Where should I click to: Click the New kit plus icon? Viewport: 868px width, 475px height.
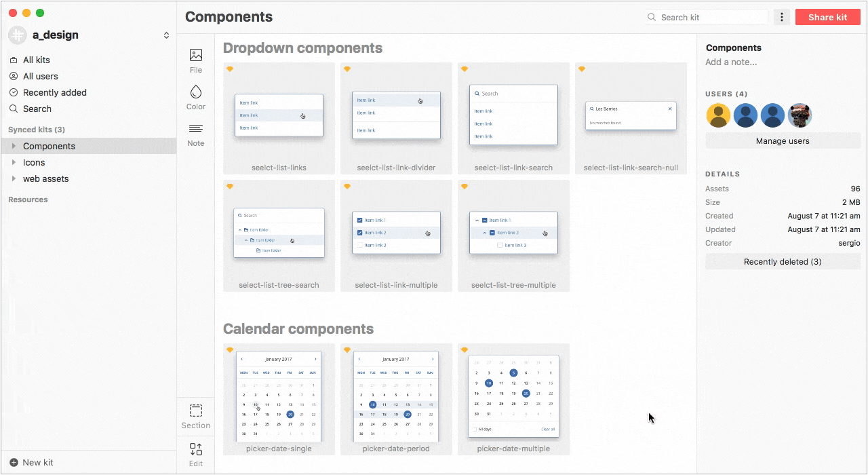tap(14, 463)
